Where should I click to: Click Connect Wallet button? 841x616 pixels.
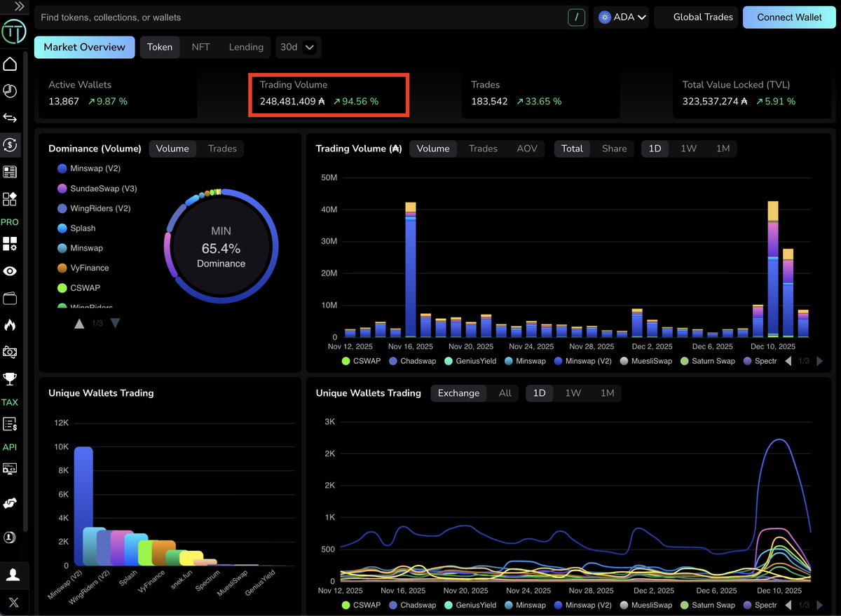[789, 17]
